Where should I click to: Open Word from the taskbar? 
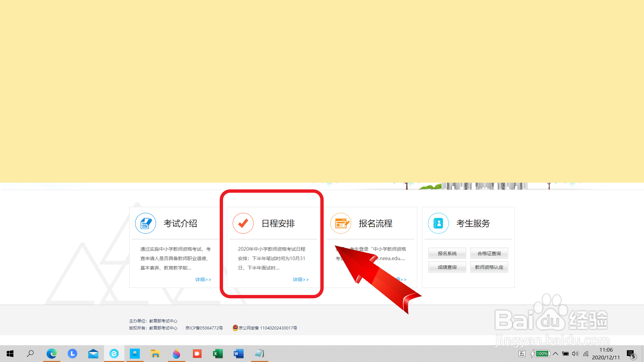point(238,354)
